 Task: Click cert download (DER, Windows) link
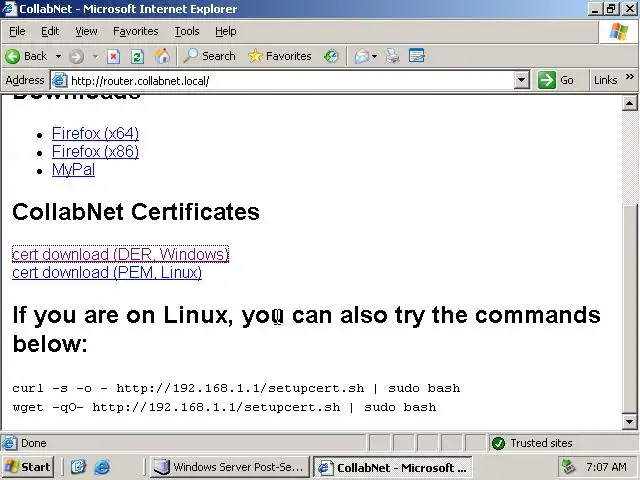[120, 254]
